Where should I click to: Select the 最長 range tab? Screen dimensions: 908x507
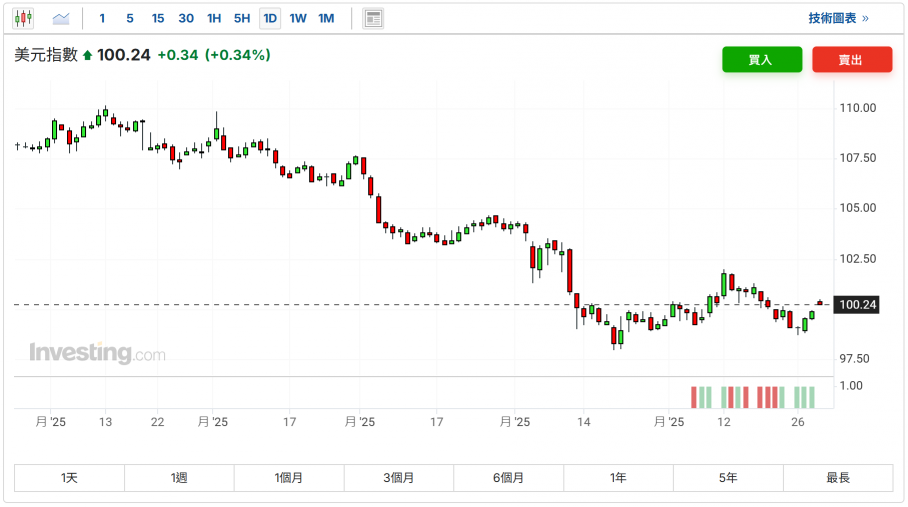click(838, 478)
